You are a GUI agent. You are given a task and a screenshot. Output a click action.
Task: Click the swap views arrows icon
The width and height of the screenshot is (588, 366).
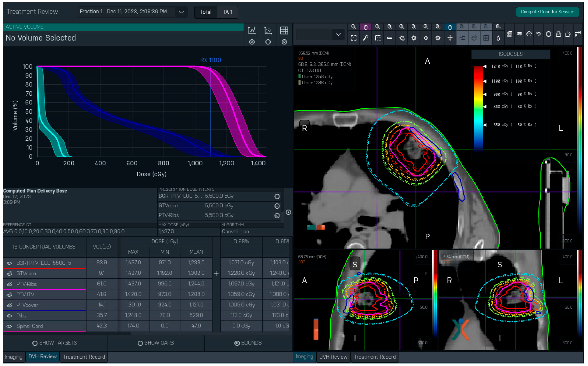[x=578, y=34]
